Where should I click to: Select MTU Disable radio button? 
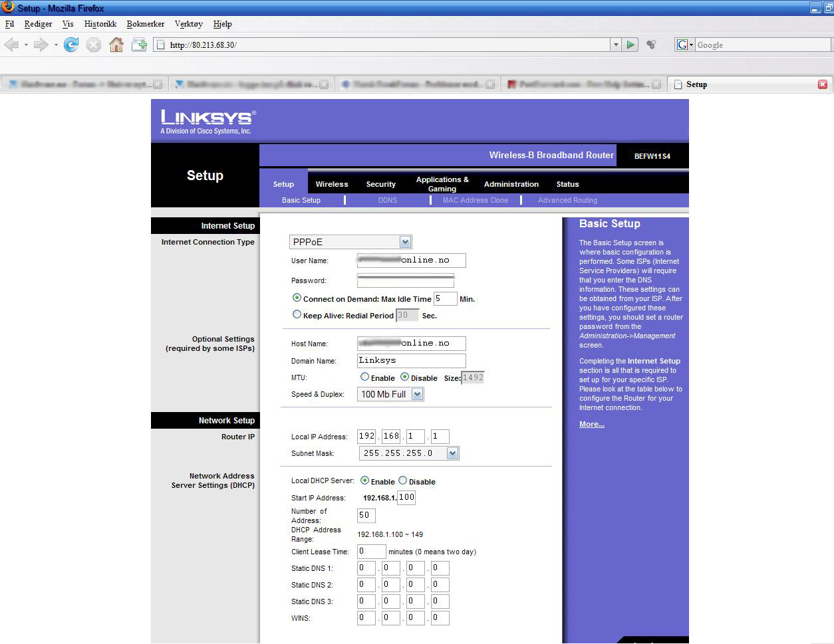click(404, 377)
